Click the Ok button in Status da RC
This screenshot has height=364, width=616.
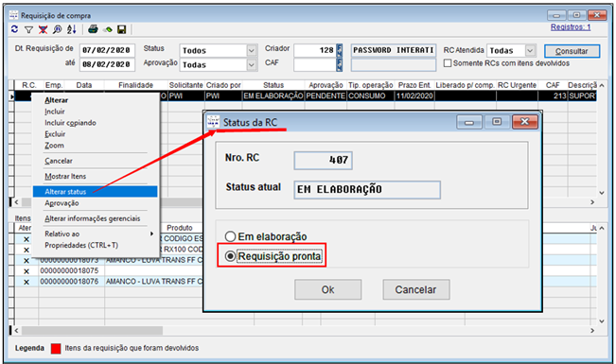point(328,290)
